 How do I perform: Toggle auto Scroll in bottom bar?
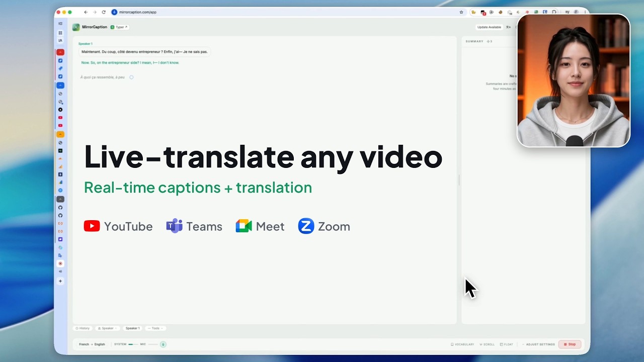487,344
